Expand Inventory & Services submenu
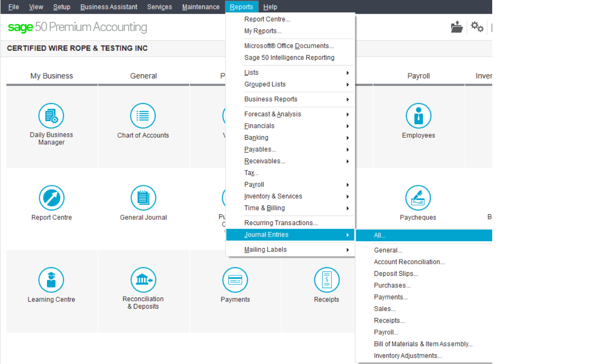 290,196
